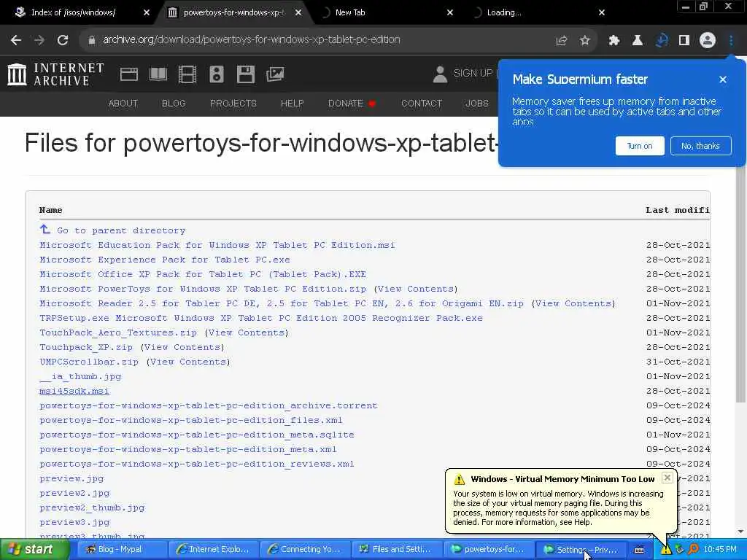This screenshot has width=747, height=560.
Task: Click the Name column header
Action: pyautogui.click(x=51, y=210)
